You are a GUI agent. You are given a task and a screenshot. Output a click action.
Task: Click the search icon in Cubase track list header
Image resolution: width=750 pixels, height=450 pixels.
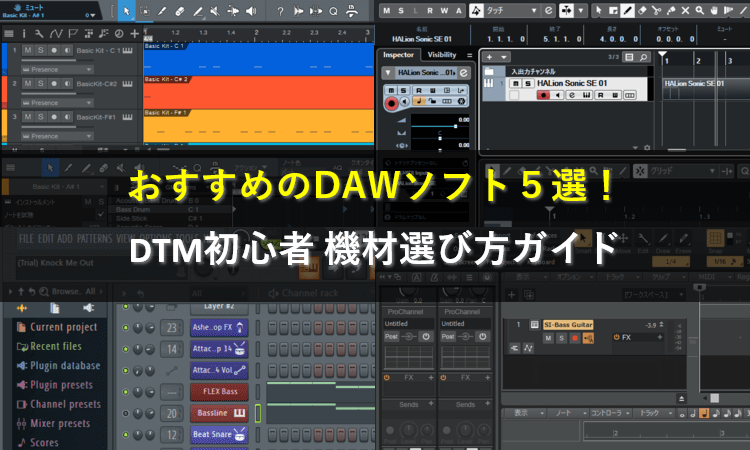click(644, 57)
